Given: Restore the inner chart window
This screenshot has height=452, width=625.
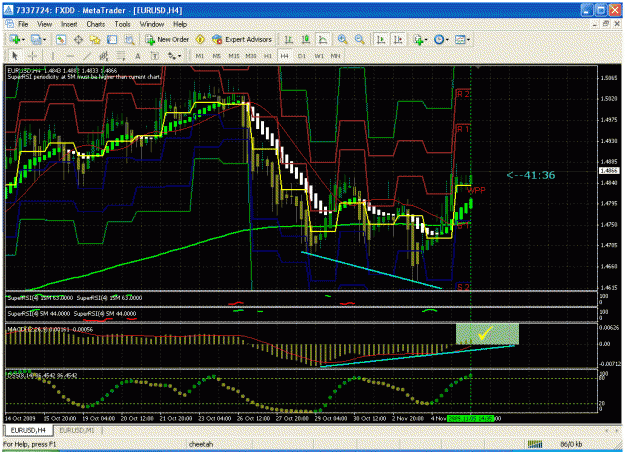Looking at the screenshot, I should 606,24.
